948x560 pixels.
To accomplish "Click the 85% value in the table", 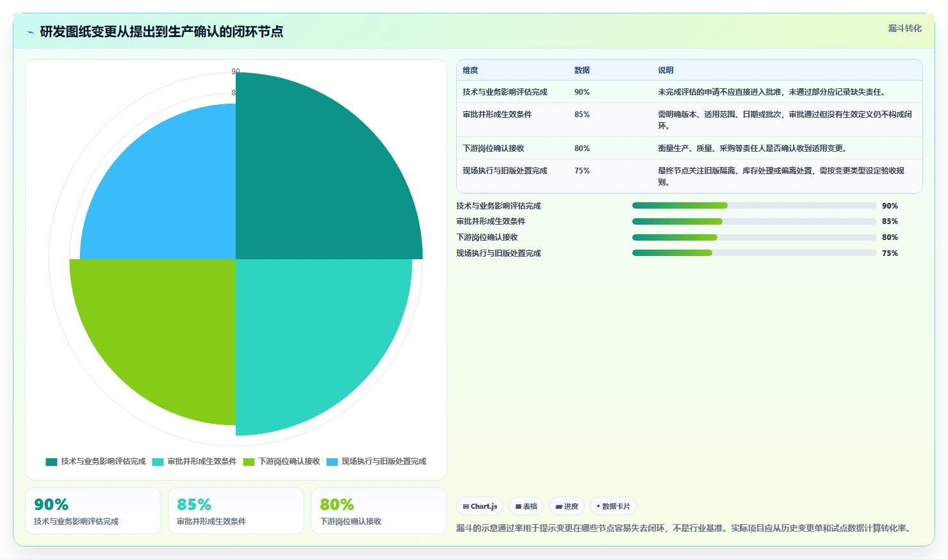I will click(x=582, y=115).
